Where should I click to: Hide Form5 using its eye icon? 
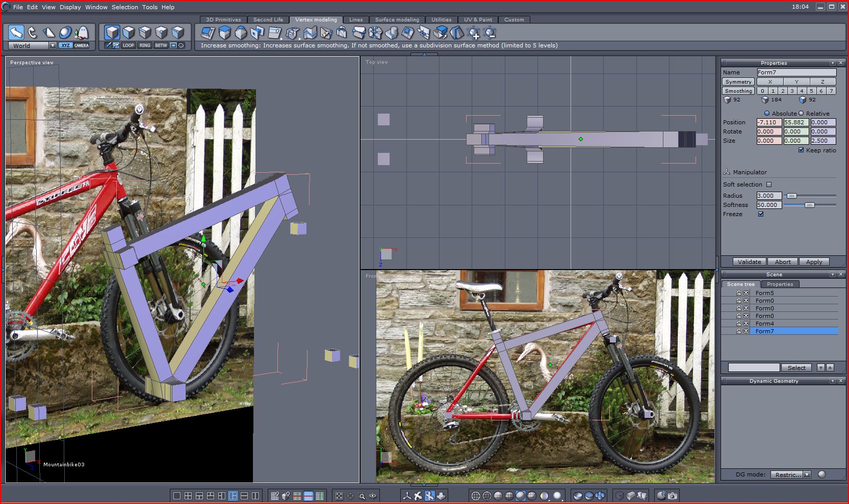[x=746, y=293]
